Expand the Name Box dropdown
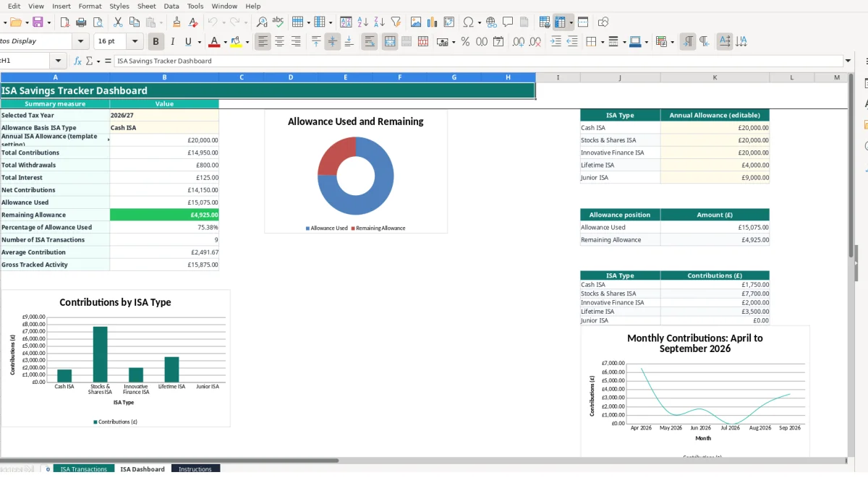 tap(58, 61)
